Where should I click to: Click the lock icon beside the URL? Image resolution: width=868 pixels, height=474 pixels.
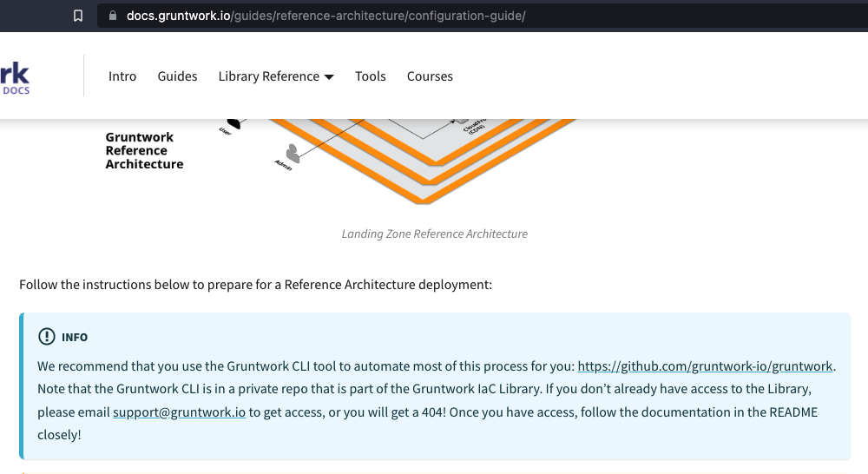113,16
